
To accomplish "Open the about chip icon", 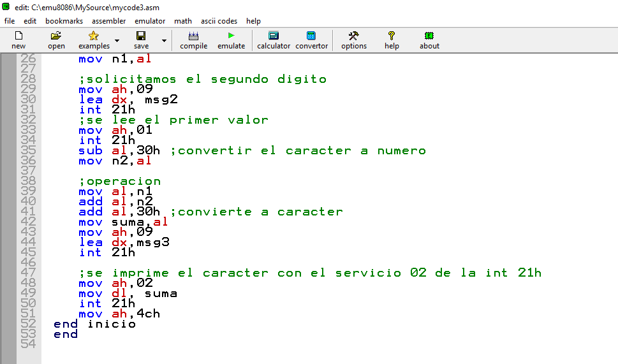I will point(429,36).
